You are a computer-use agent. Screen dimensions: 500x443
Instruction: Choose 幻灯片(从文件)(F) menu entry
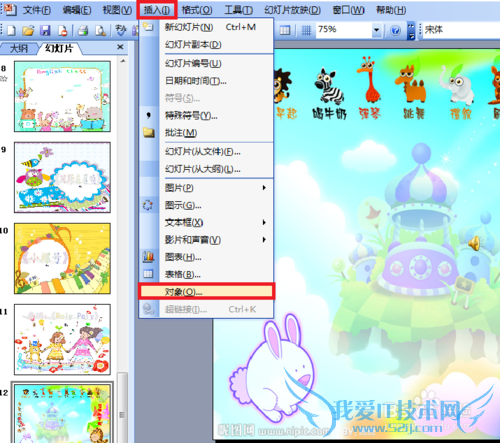point(206,152)
